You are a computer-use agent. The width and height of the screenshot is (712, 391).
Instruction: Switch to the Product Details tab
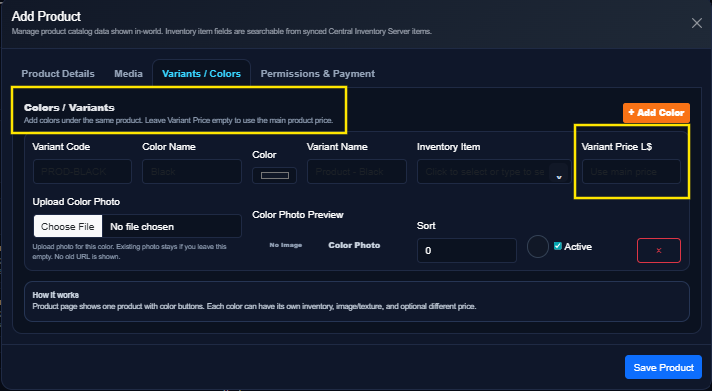(58, 74)
